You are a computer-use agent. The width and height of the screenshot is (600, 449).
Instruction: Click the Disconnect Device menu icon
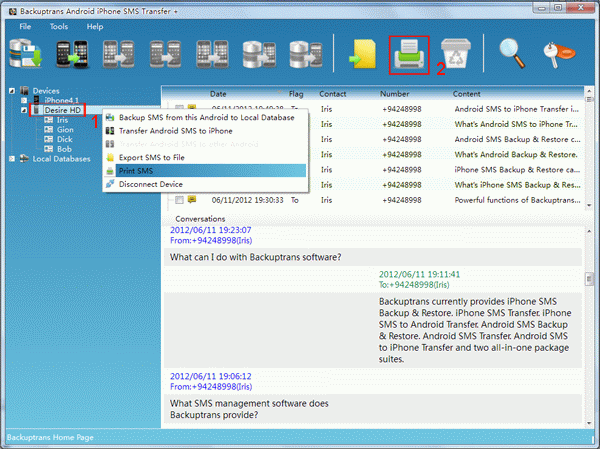pos(110,184)
